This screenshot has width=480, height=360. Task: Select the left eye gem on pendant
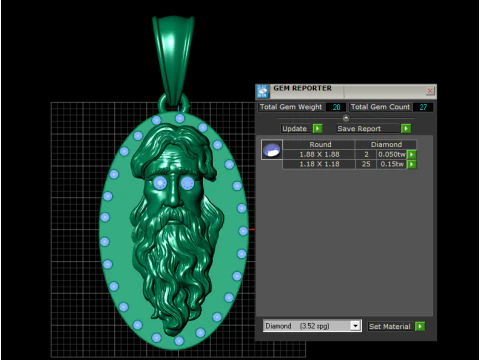(x=160, y=183)
